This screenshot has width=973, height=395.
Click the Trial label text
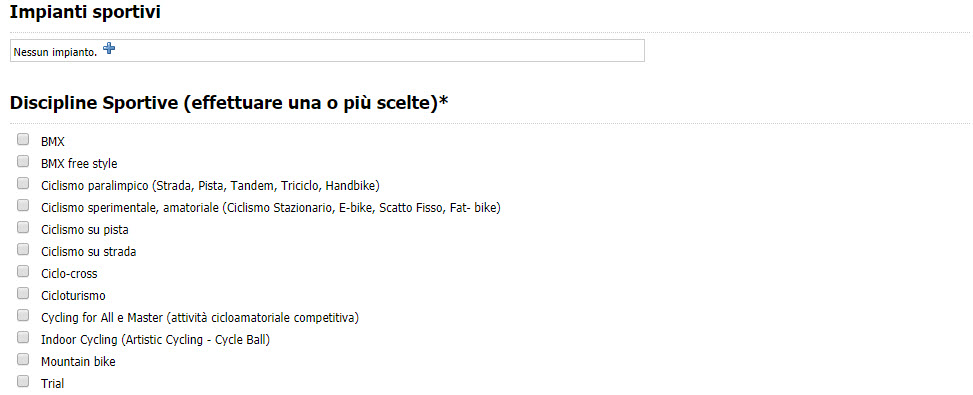(53, 384)
